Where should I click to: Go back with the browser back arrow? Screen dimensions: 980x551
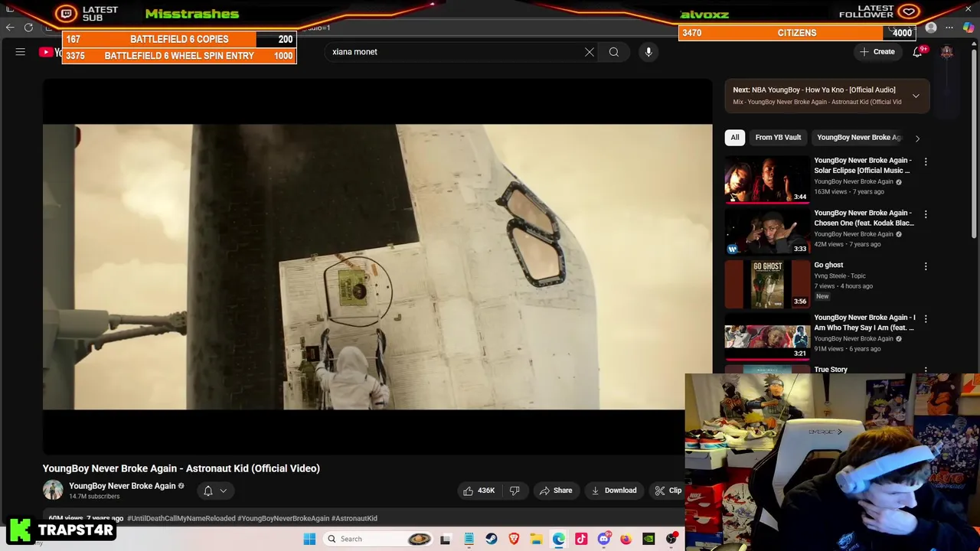10,28
